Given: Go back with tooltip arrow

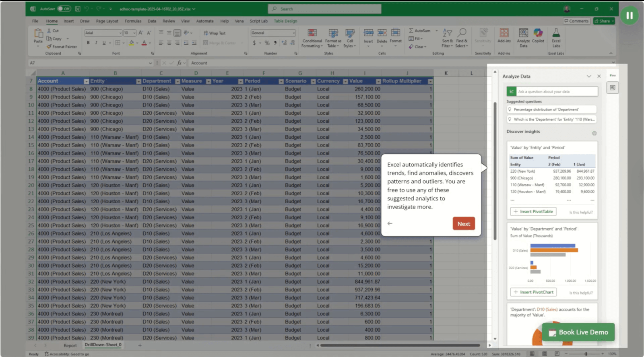Looking at the screenshot, I should pos(390,223).
